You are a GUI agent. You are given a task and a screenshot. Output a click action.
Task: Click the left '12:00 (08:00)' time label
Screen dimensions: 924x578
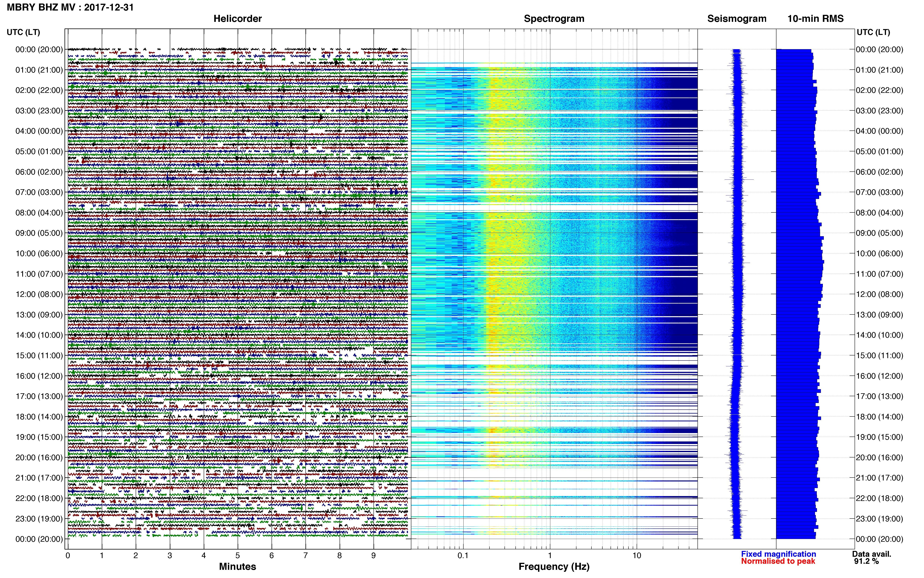[39, 294]
